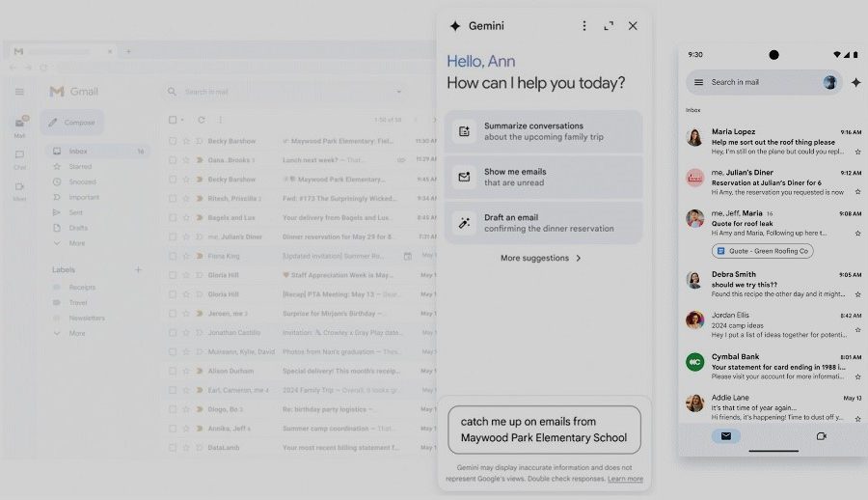868x500 pixels.
Task: Add a new label with the plus icon
Action: [x=138, y=270]
